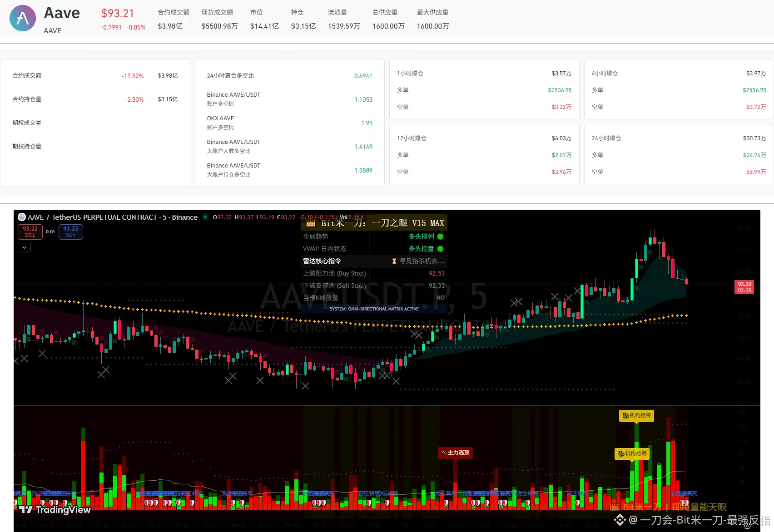Click the hourglass icon beside 寻觅猎杀机会
The width and height of the screenshot is (774, 532).
[x=394, y=261]
